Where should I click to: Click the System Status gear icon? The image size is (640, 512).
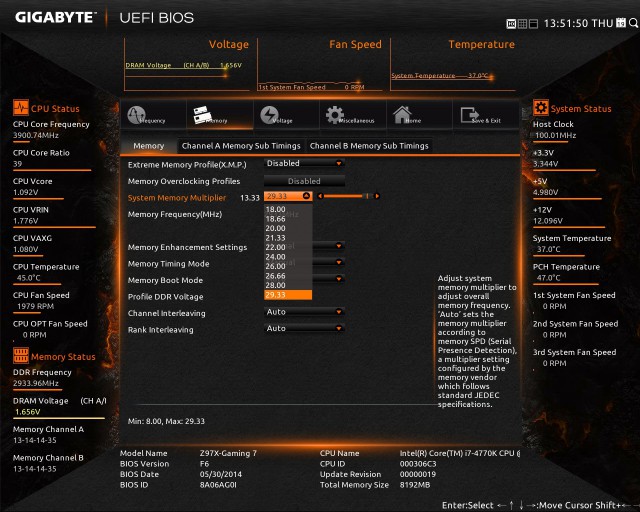[541, 107]
